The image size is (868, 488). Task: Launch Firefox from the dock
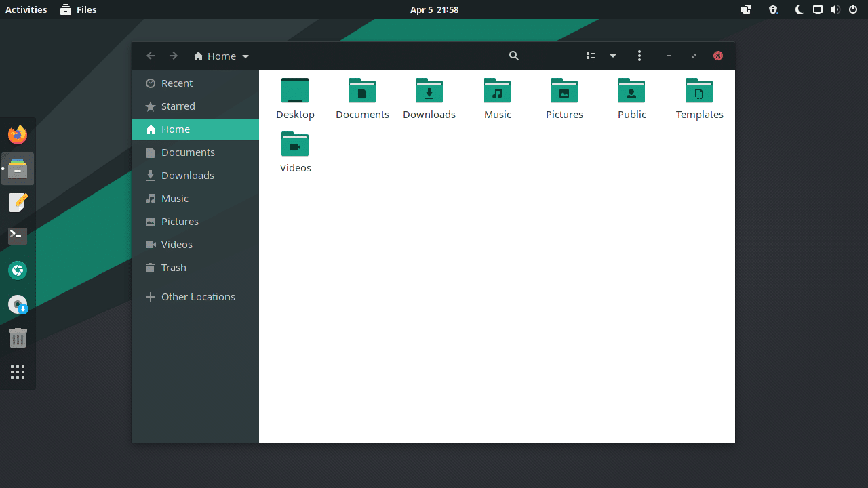(x=17, y=134)
